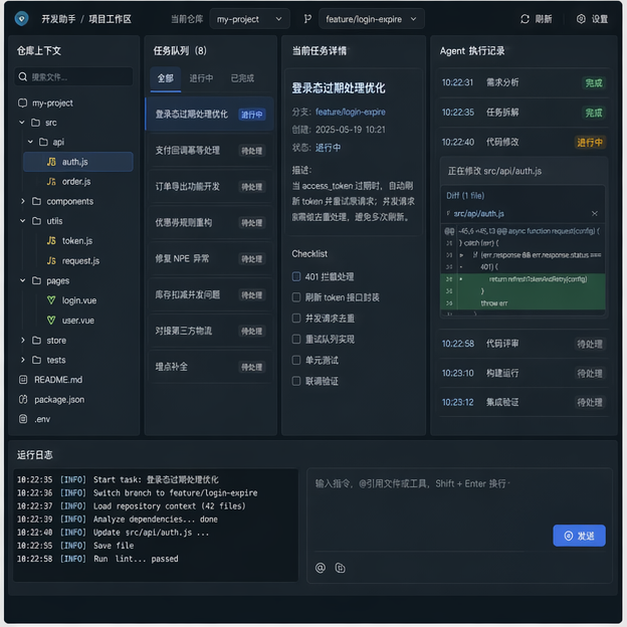627x627 pixels.
Task: Select the 支付回调幂等处理 task
Action: 210,151
